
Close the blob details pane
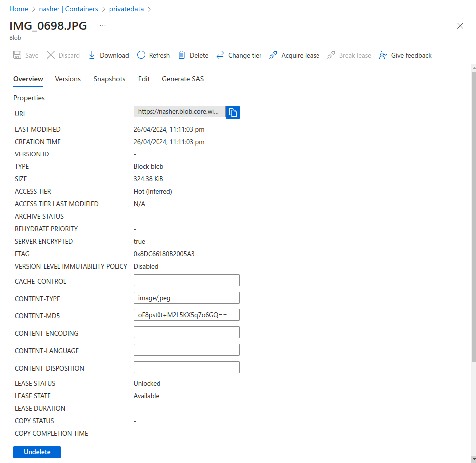[x=460, y=26]
